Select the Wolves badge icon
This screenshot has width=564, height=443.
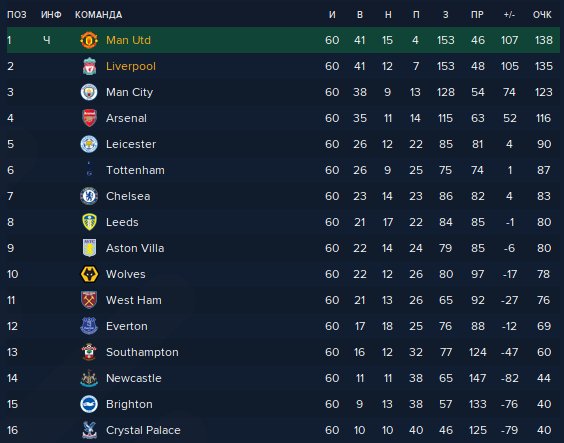[89, 274]
